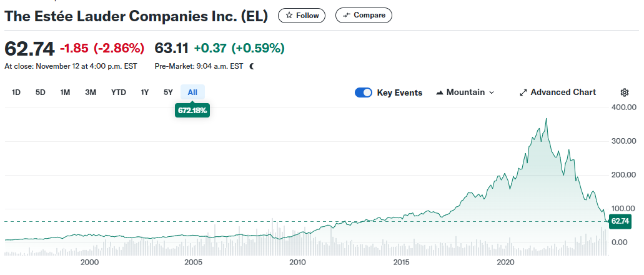Screen dimensions: 644x275
Task: Open the Mountain chart type dropdown
Action: coord(465,92)
